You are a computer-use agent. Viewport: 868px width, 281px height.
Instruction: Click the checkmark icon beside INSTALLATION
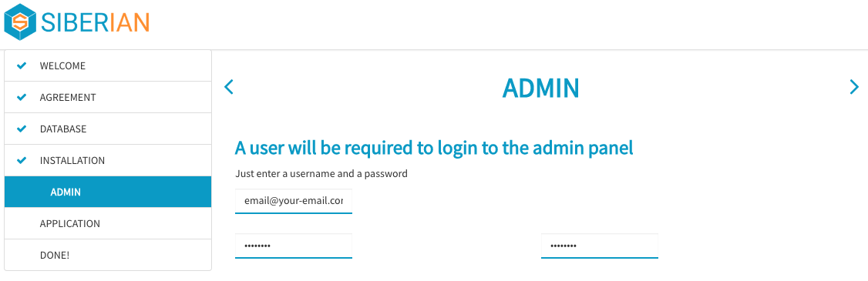(22, 160)
